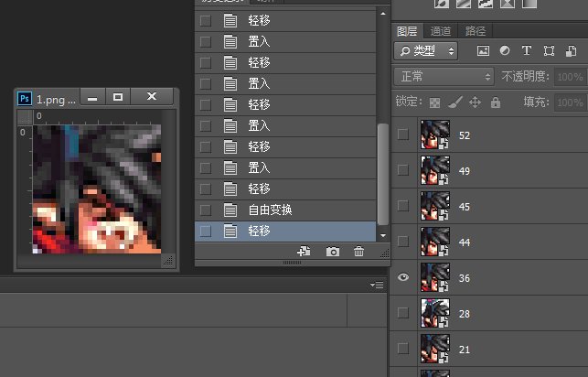
Task: Minimize the 1.png document window
Action: click(x=92, y=97)
